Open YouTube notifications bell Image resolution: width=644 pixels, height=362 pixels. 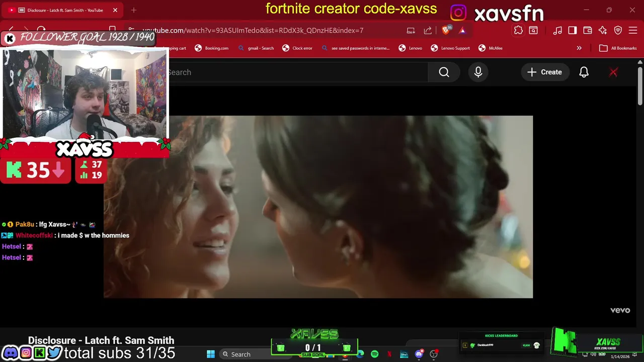[584, 72]
